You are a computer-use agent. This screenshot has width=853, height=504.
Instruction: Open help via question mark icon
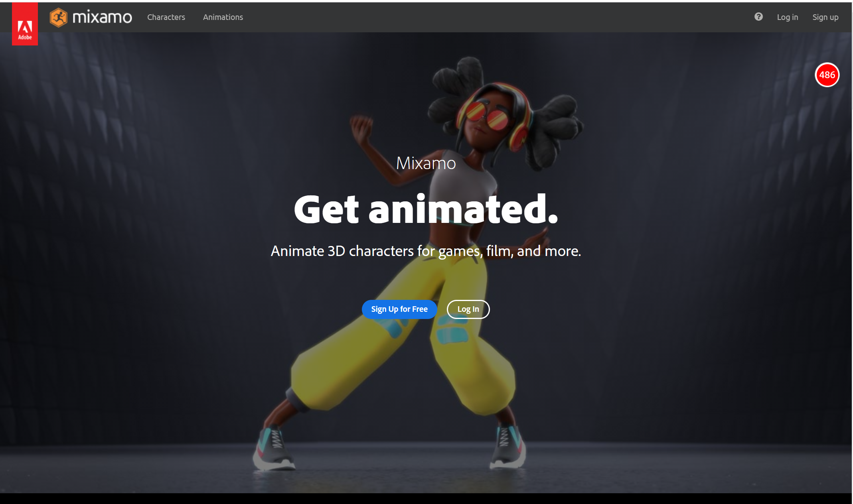click(x=758, y=17)
